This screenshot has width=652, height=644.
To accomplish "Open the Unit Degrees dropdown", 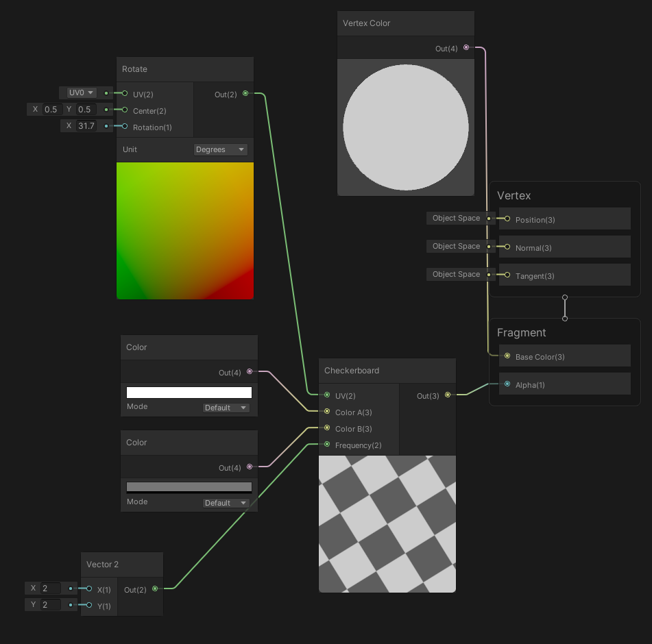I will coord(220,149).
